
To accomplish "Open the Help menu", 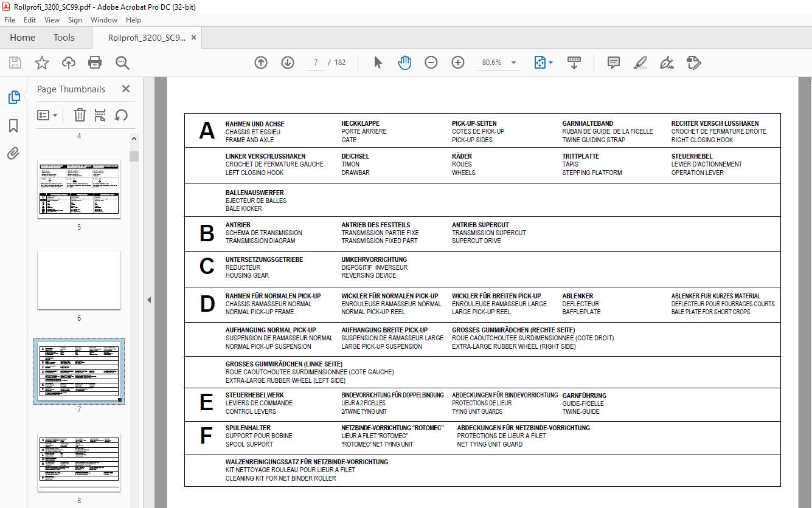I will 134,20.
